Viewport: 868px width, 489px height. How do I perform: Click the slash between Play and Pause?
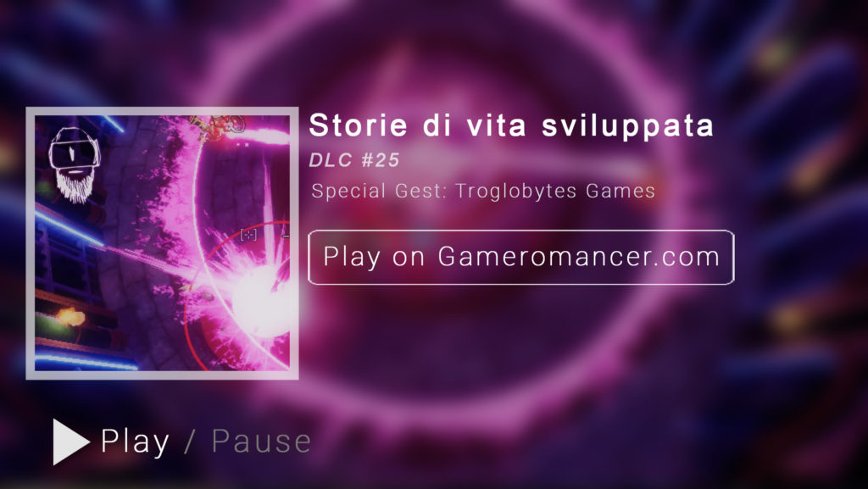click(189, 441)
